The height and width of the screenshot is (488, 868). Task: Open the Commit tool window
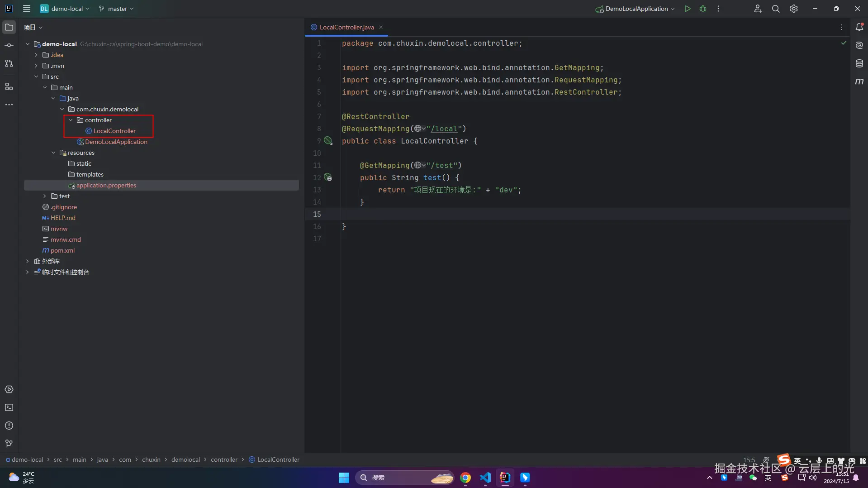click(9, 45)
